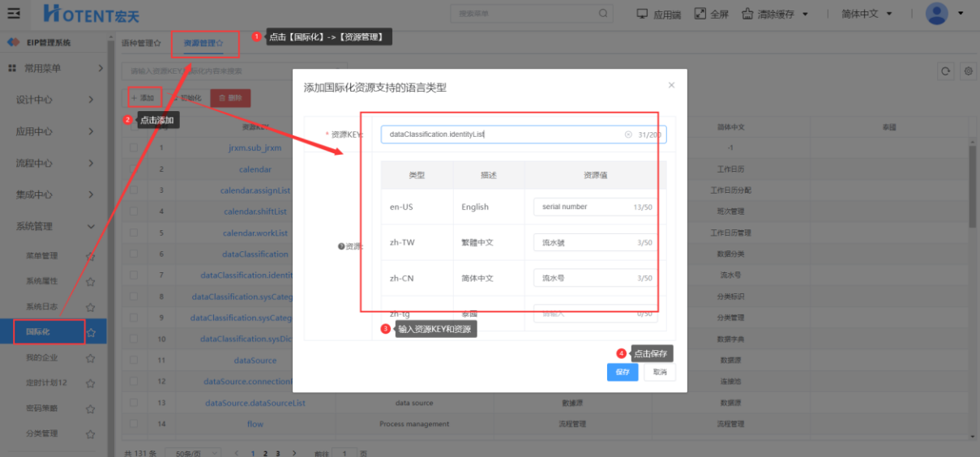Go to page 2 of results

264,454
